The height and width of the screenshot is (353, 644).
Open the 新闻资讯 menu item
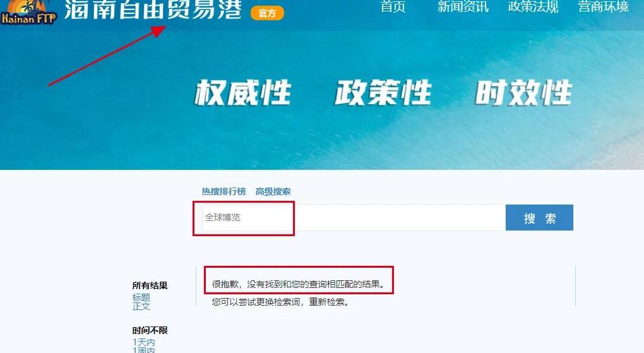(x=463, y=7)
